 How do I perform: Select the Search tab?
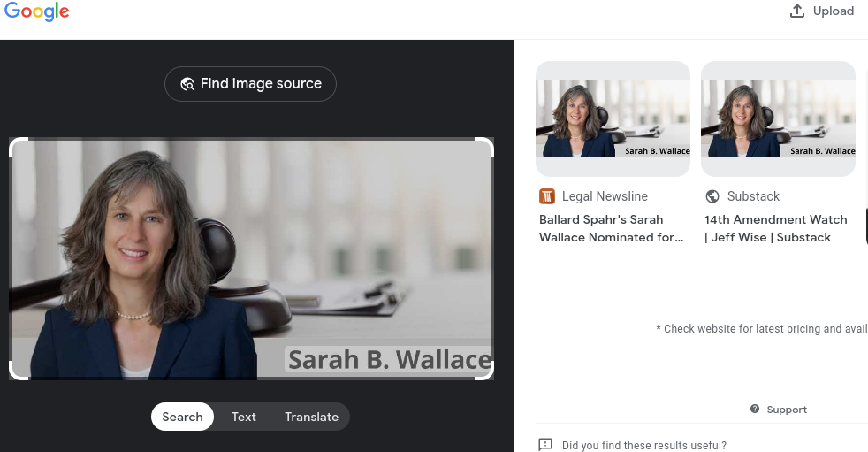[182, 417]
